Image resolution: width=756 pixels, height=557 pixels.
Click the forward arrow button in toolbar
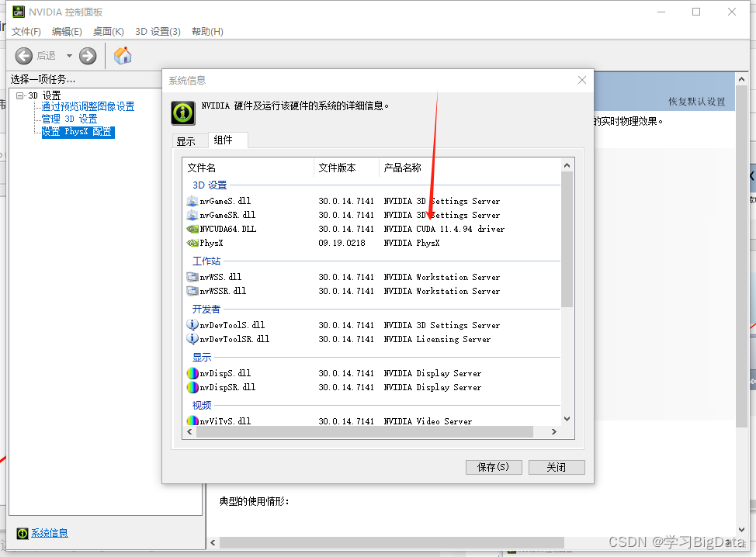click(88, 56)
